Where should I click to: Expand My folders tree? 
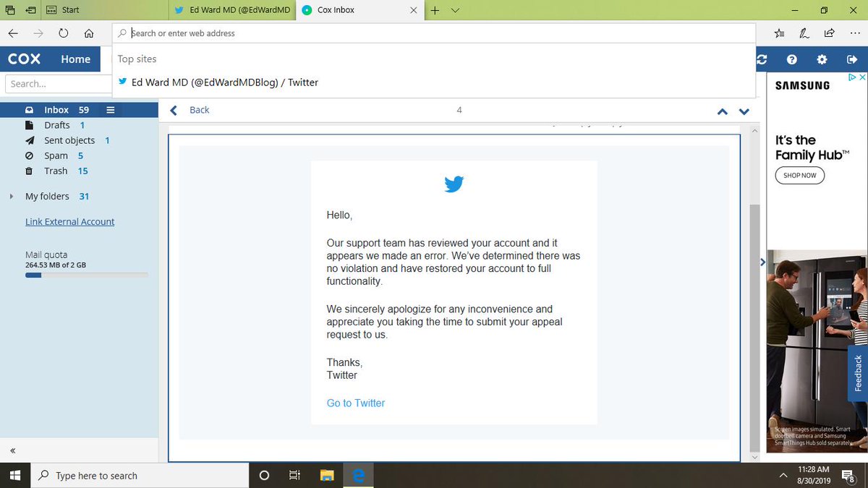point(11,196)
